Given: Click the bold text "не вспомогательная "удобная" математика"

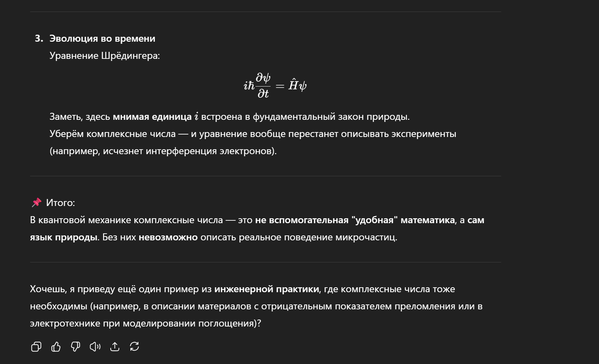Looking at the screenshot, I should pos(355,220).
